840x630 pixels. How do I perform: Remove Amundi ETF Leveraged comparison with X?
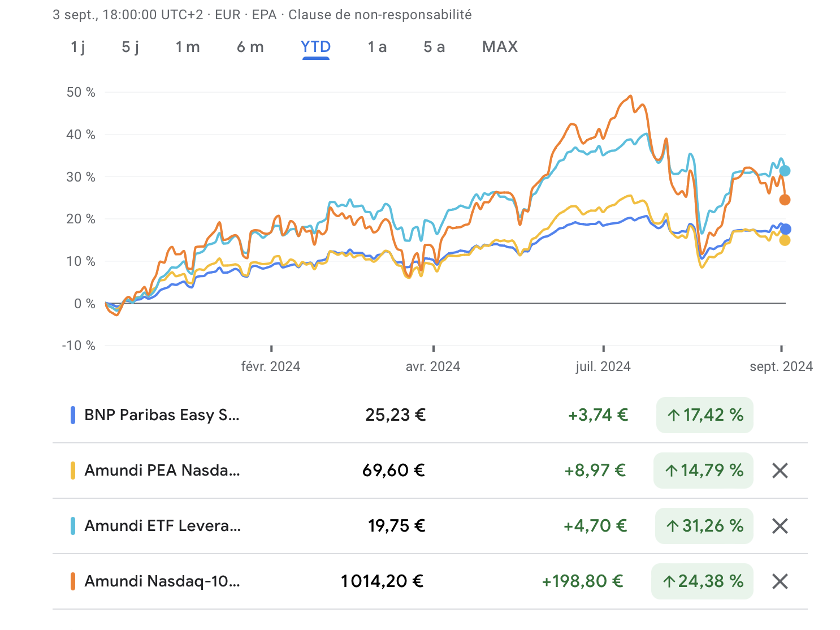tap(780, 526)
